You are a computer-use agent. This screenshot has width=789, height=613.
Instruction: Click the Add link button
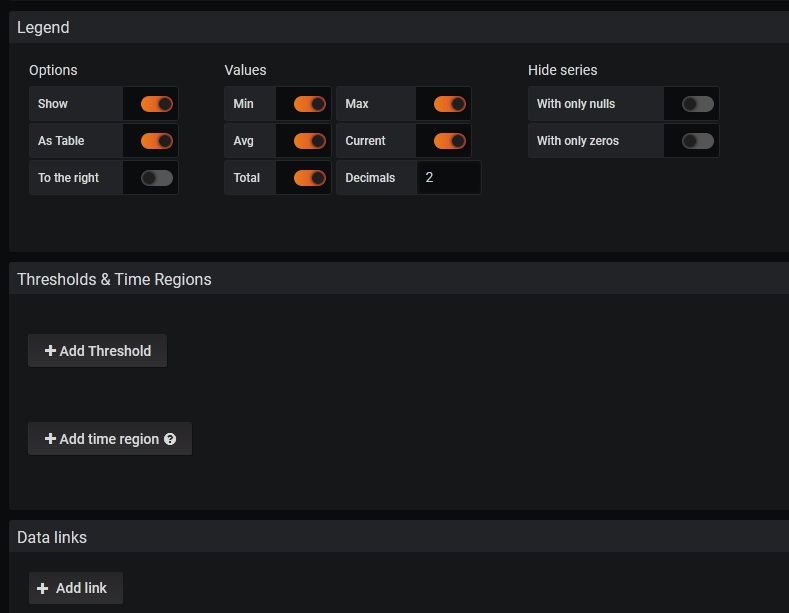click(x=75, y=588)
